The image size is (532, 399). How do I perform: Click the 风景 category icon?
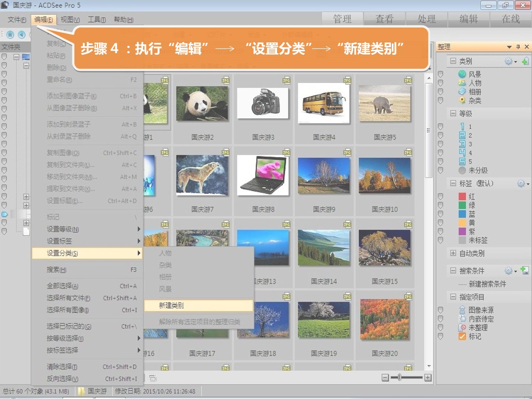(462, 74)
